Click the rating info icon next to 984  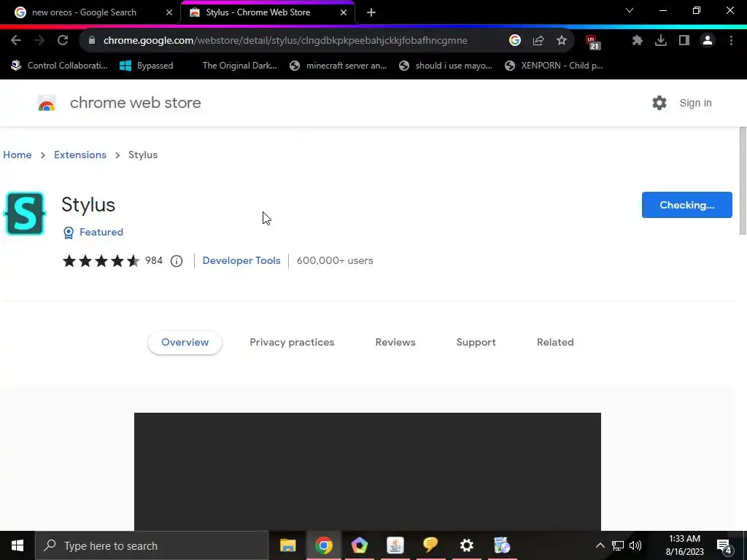pyautogui.click(x=177, y=261)
